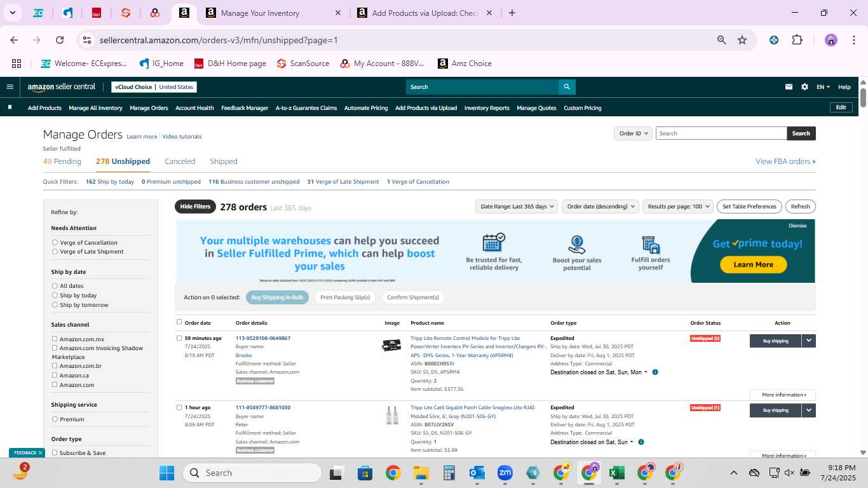Open Microsoft Store from taskbar

coord(365,473)
